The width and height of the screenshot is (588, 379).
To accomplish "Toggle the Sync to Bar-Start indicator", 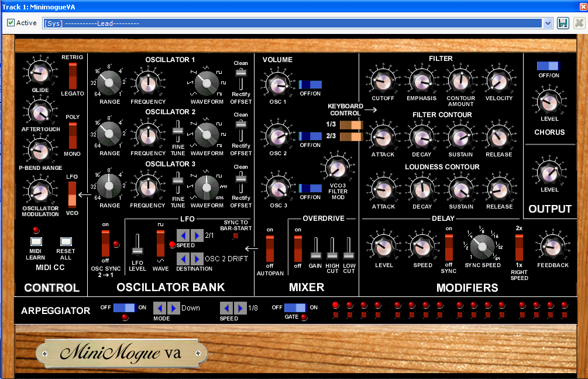I will tap(236, 236).
